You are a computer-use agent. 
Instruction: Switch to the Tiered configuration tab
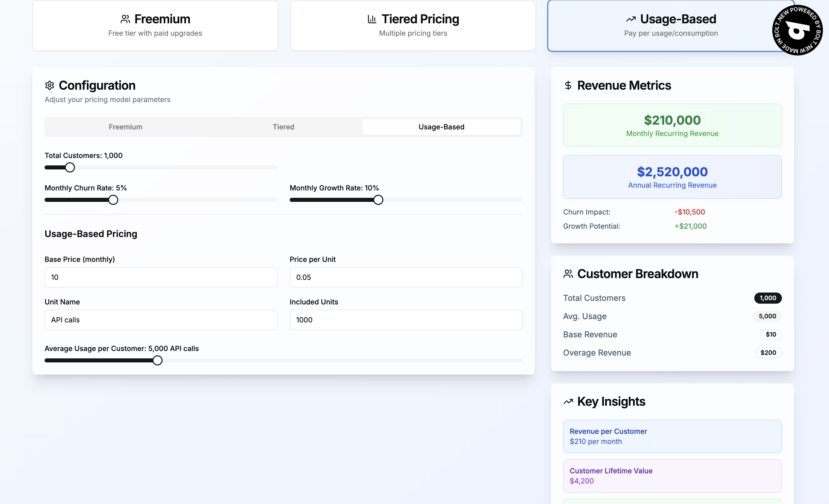click(283, 127)
